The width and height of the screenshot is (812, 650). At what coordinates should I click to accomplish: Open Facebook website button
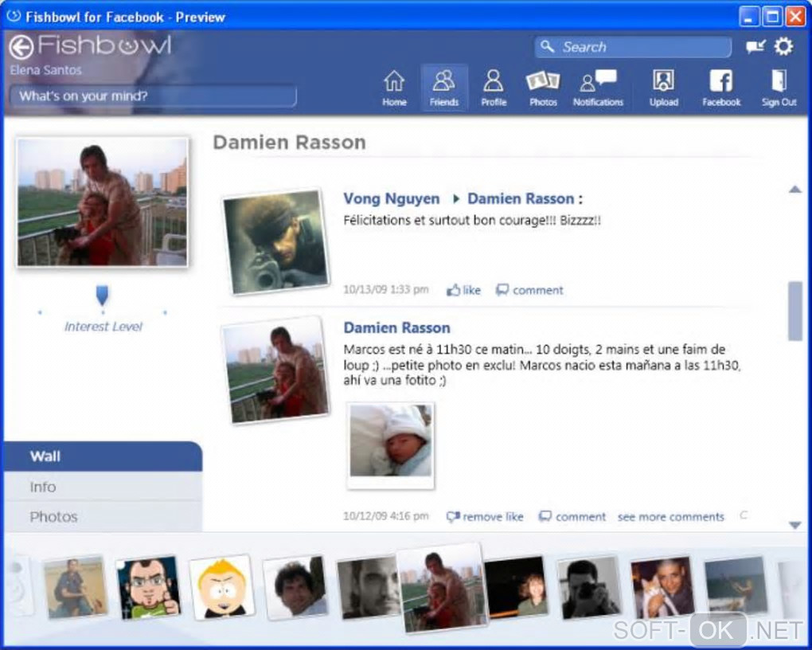(721, 88)
